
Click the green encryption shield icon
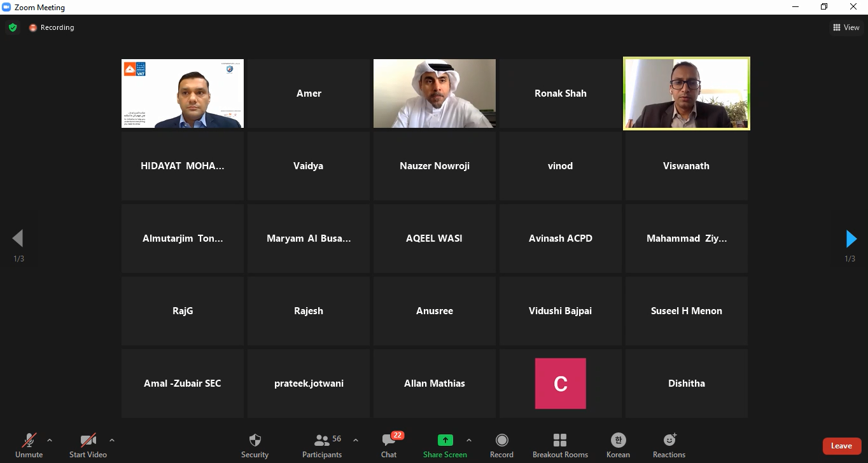[x=12, y=27]
